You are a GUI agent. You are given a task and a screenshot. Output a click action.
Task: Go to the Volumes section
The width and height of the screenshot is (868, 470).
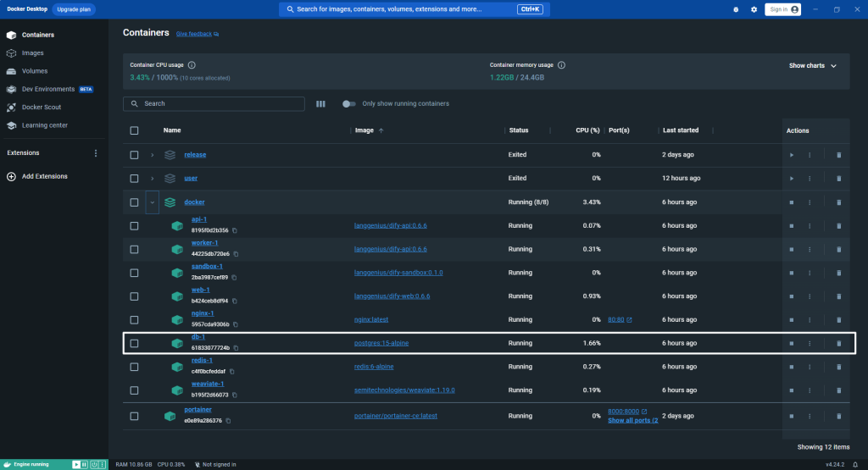point(34,71)
